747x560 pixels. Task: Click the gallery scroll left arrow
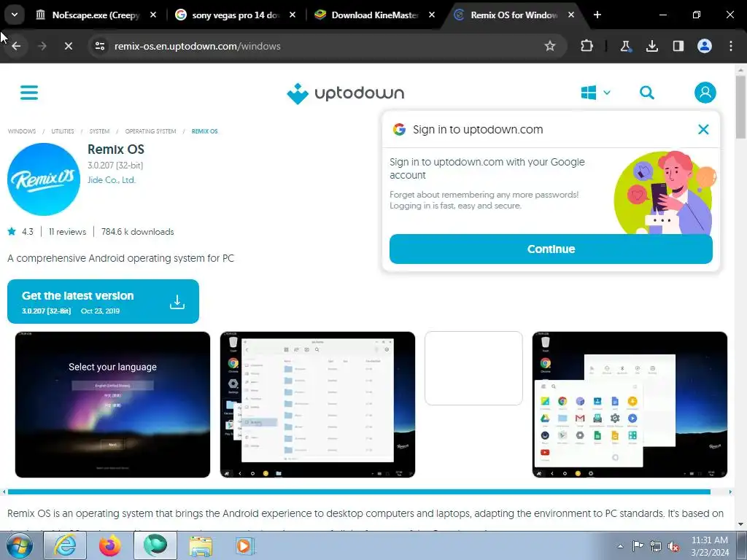[4, 492]
